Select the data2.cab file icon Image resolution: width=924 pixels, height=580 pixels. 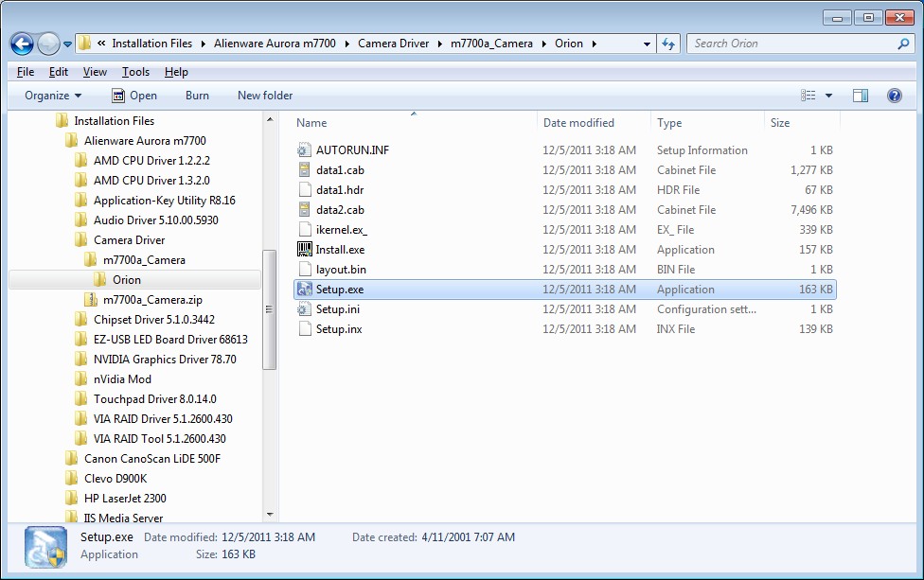point(304,210)
